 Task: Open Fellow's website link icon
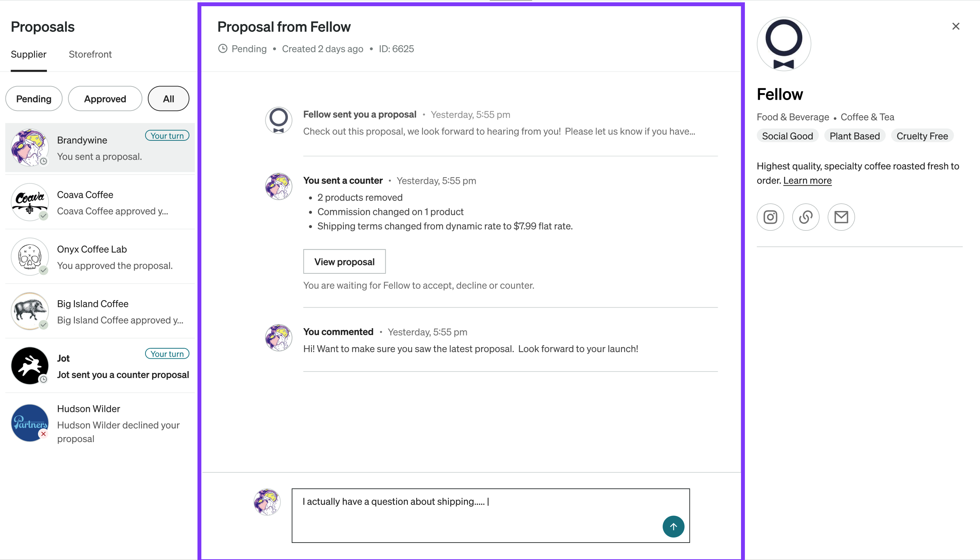[805, 217]
